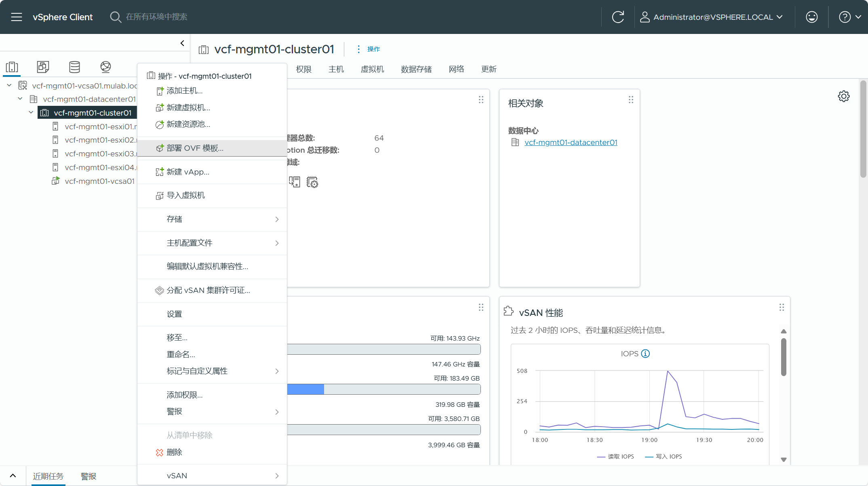
Task: Select 添加主机 in the actions menu
Action: point(184,90)
